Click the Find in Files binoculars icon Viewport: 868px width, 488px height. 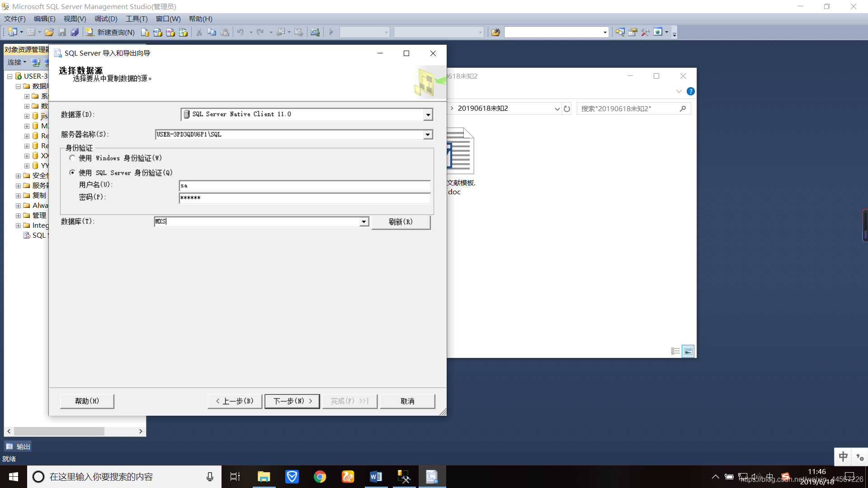495,32
